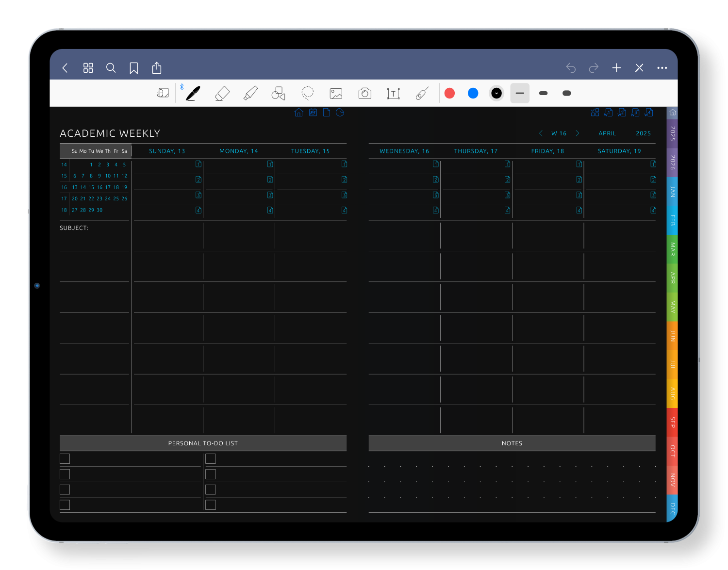Screen dimensions: 728x570
Task: Switch to the MAR side tab
Action: tap(672, 249)
